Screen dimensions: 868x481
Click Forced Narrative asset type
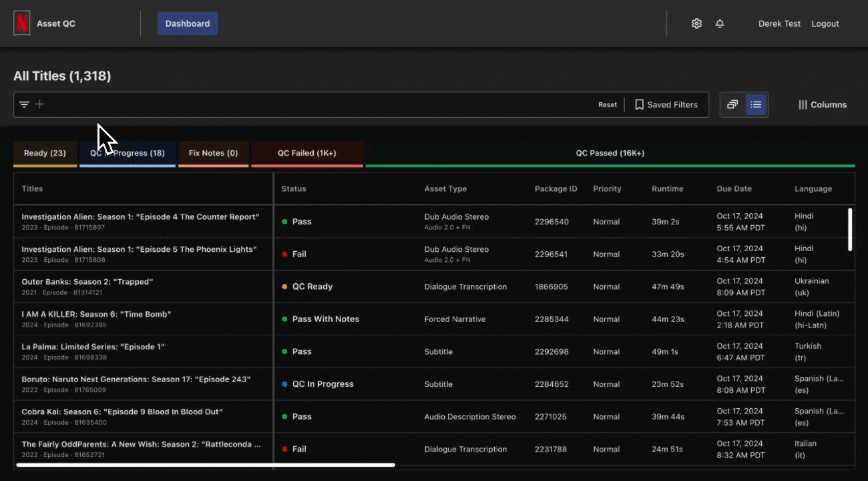tap(455, 319)
